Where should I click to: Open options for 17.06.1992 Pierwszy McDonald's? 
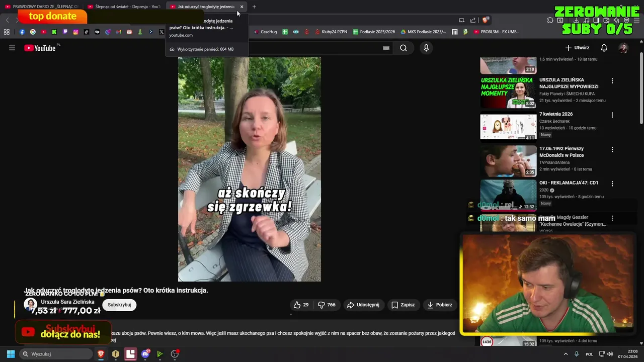pyautogui.click(x=612, y=149)
